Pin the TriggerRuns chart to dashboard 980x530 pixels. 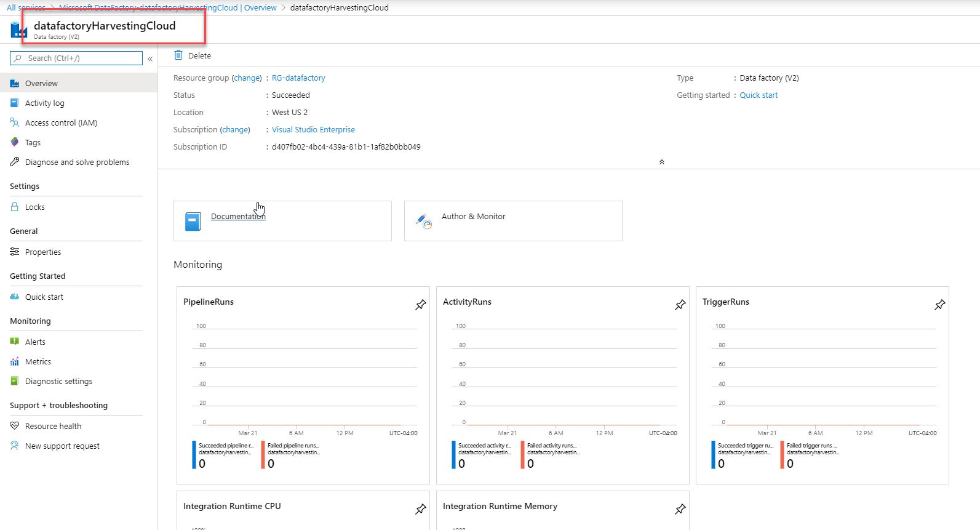940,305
